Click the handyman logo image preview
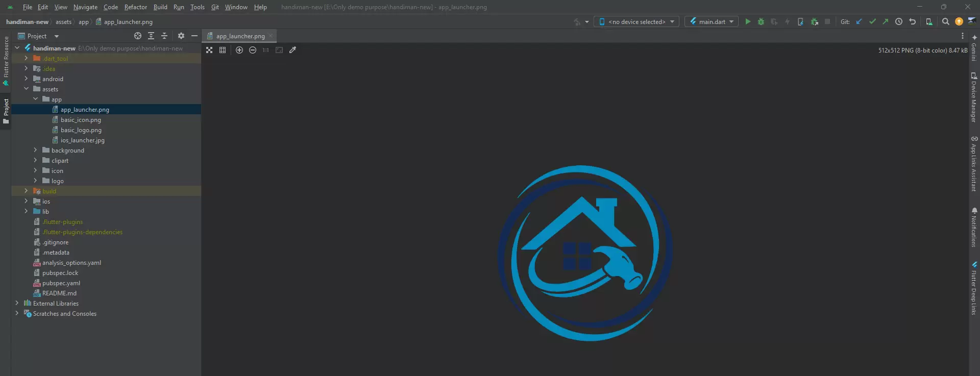The height and width of the screenshot is (376, 980). (x=585, y=253)
